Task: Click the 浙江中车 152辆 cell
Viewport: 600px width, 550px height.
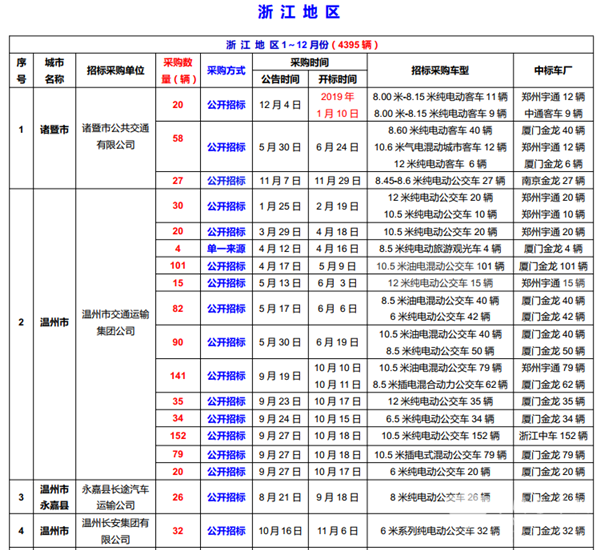Action: click(x=547, y=436)
